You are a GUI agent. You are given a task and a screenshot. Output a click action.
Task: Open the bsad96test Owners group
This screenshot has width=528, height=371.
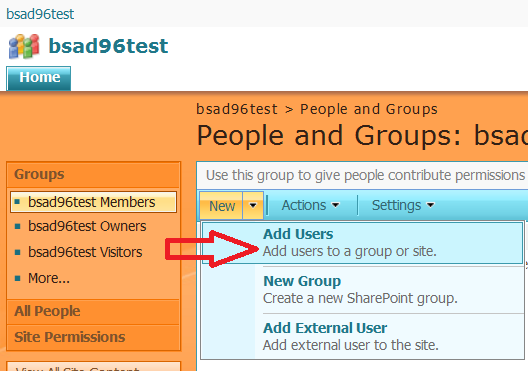(x=87, y=226)
